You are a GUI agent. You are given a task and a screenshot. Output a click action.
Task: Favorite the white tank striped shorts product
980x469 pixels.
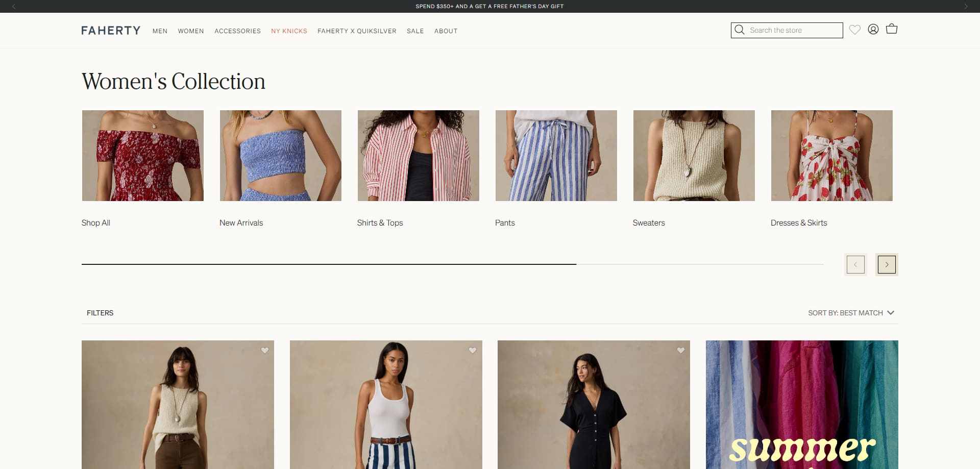473,350
